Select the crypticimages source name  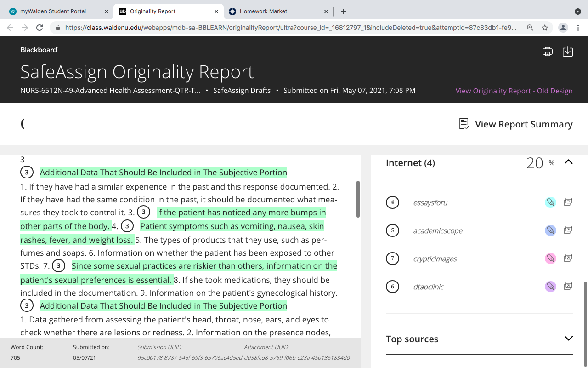pos(435,259)
